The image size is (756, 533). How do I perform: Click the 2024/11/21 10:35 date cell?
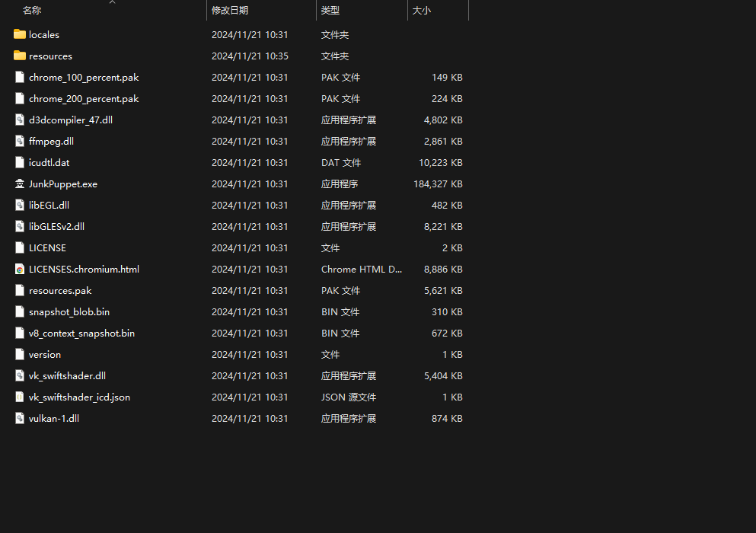(x=250, y=56)
